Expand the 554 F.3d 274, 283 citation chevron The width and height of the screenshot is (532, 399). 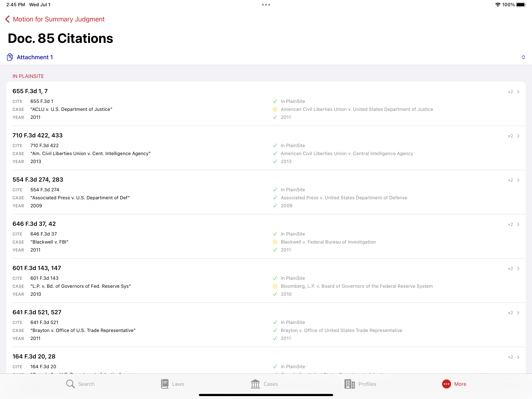point(518,180)
